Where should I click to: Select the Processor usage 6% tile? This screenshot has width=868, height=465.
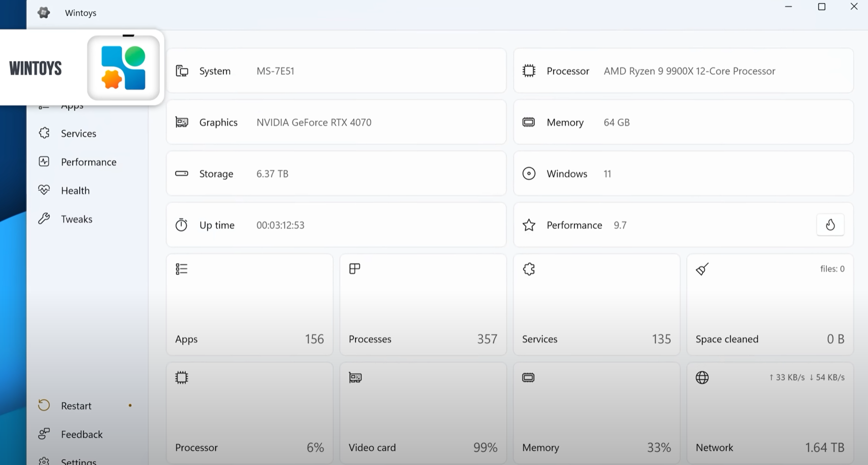[x=249, y=413]
